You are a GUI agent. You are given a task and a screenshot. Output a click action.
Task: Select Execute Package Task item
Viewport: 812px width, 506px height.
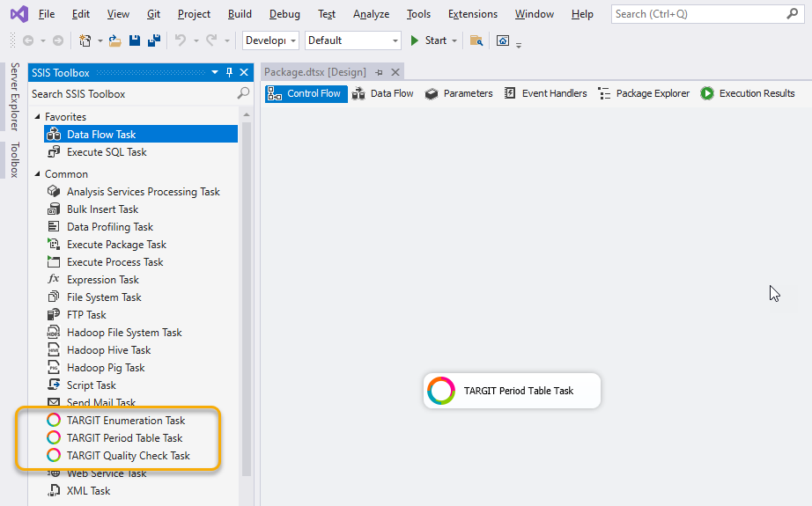[x=116, y=245]
